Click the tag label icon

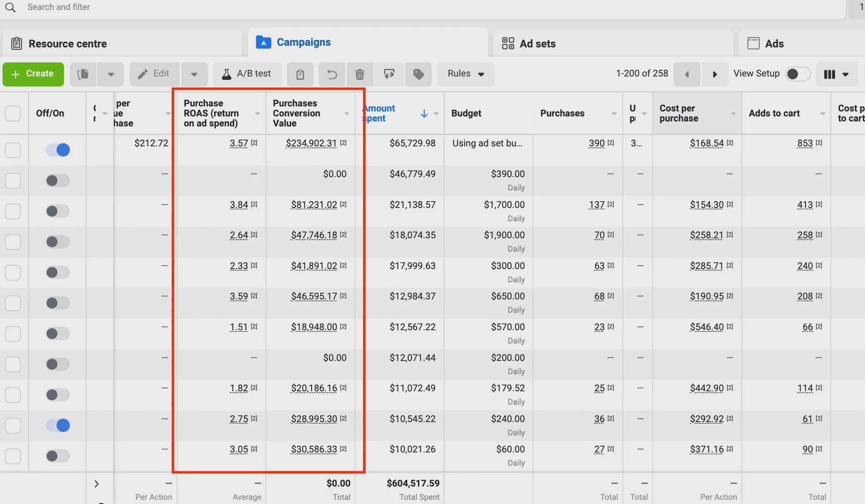pyautogui.click(x=418, y=74)
